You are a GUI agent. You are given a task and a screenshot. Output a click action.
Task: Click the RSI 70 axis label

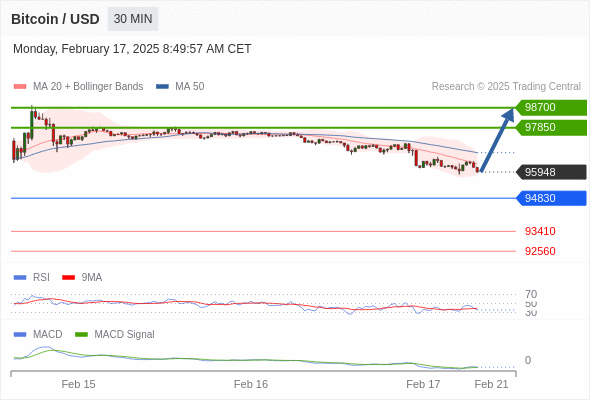click(x=531, y=294)
